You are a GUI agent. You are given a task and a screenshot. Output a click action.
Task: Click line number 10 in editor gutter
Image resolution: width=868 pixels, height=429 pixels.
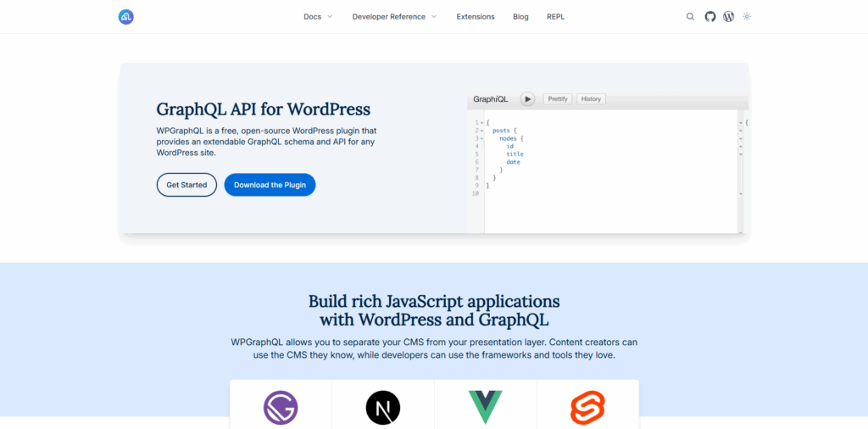click(475, 194)
